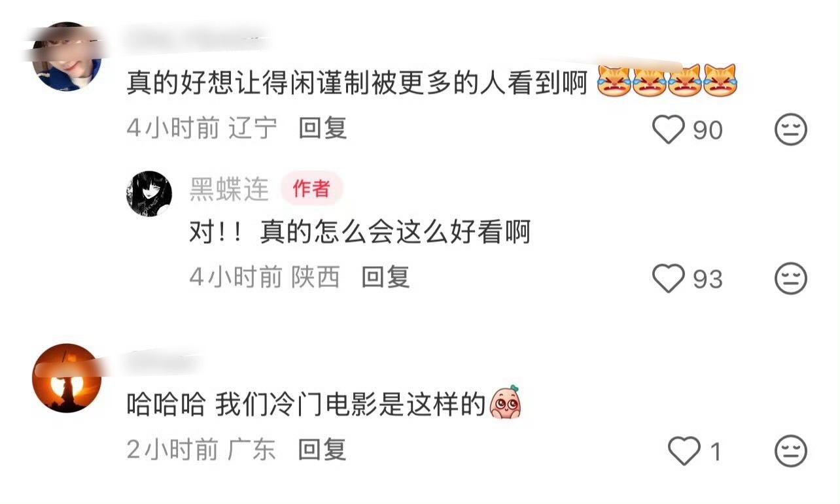840x504 pixels.
Task: Select the reply text 真的怎么会这么好看啊
Action: pos(395,233)
